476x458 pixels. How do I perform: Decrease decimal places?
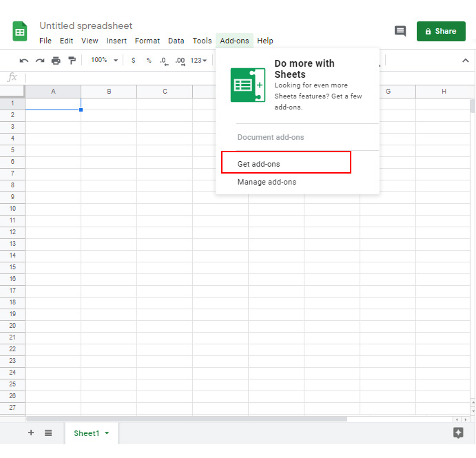pyautogui.click(x=164, y=61)
